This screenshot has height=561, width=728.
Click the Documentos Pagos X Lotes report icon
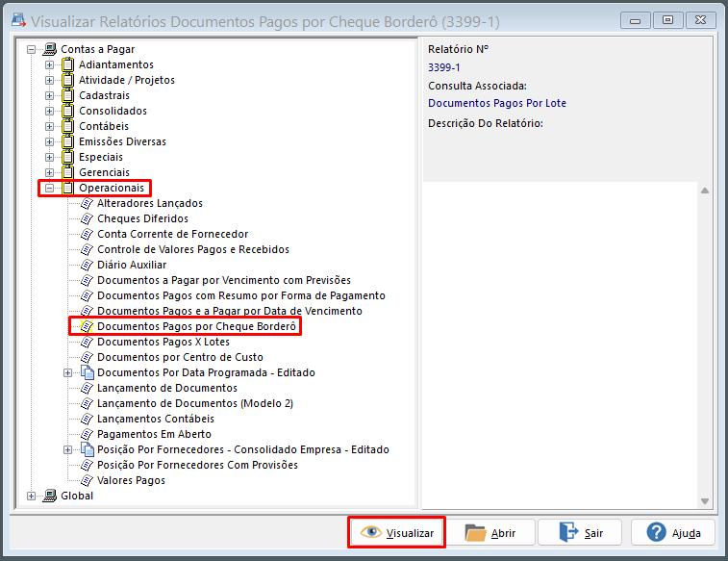click(87, 342)
